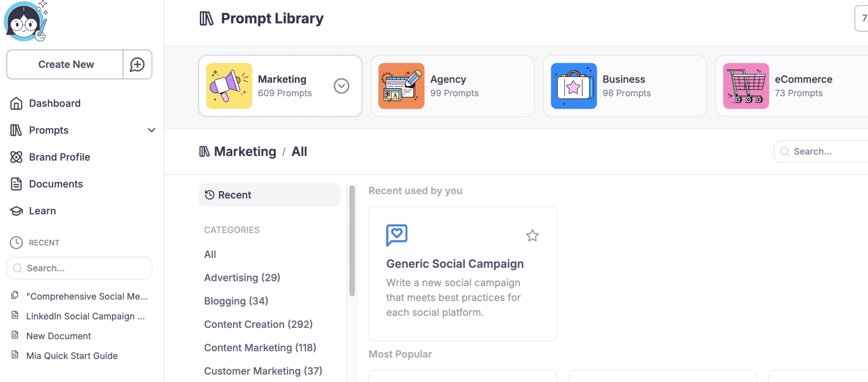This screenshot has height=382, width=868.
Task: Open the Marketing 609 Prompts card
Action: 280,86
